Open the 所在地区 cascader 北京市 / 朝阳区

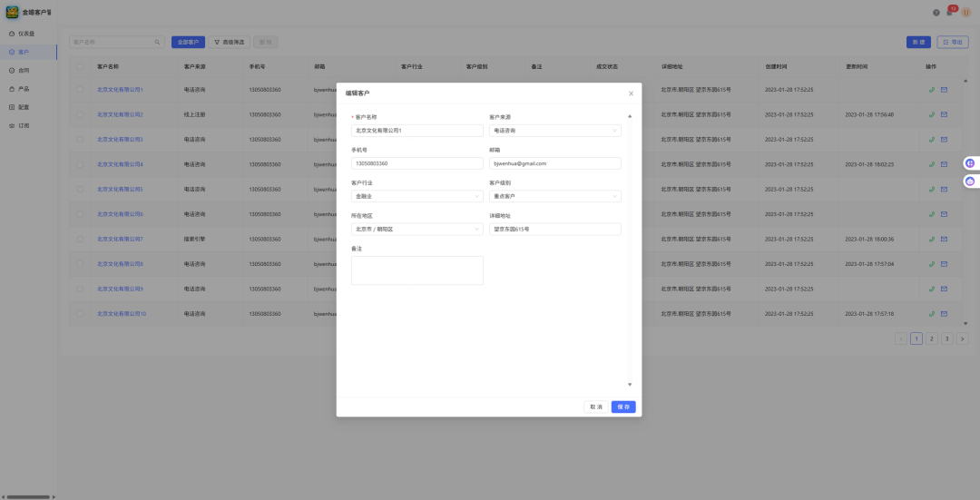[416, 230]
